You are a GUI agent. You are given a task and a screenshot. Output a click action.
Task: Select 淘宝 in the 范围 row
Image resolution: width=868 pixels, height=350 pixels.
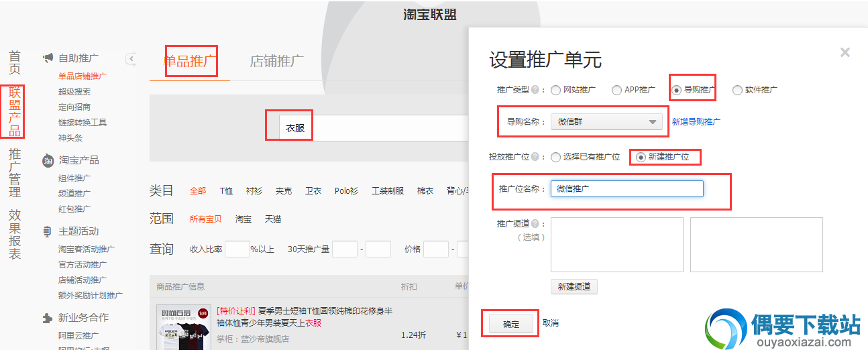pyautogui.click(x=243, y=219)
